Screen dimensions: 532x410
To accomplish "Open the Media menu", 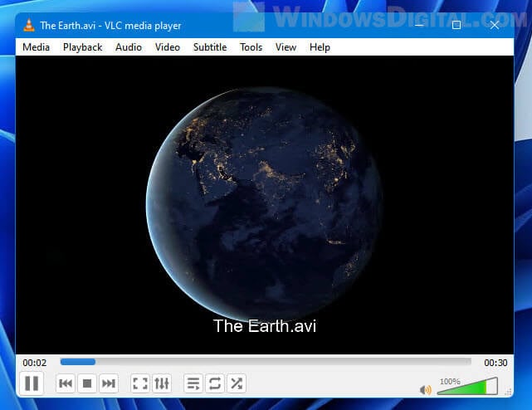I will click(36, 47).
